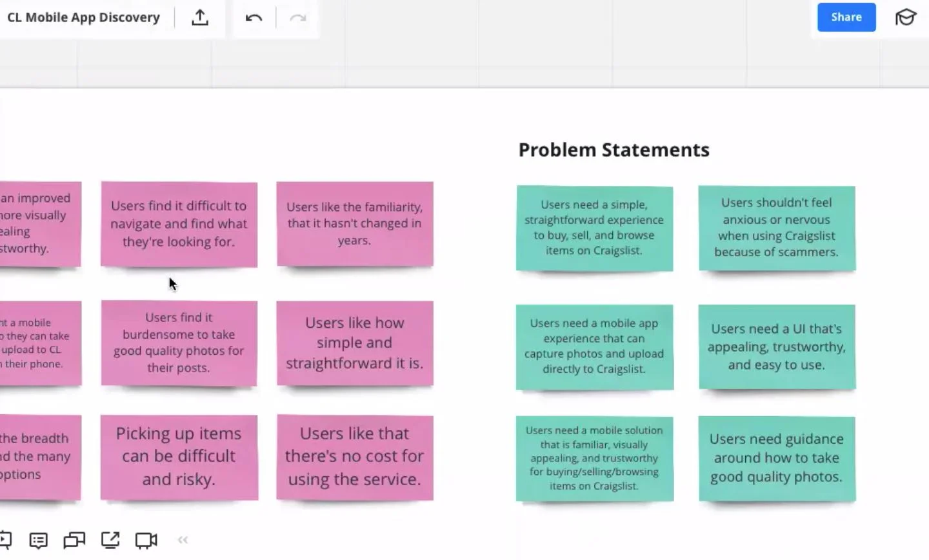Viewport: 929px width, 560px height.
Task: Click the note 'Picking up items can be difficult'
Action: [x=179, y=456]
